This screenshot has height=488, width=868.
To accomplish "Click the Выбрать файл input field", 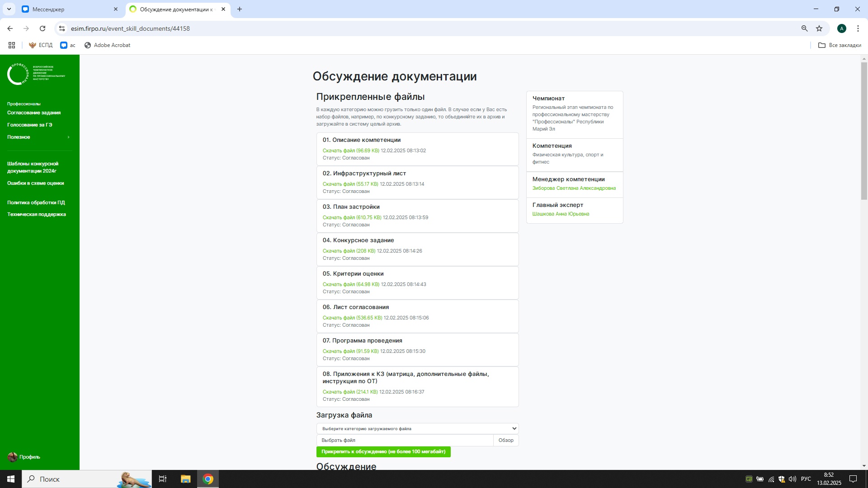I will point(405,440).
